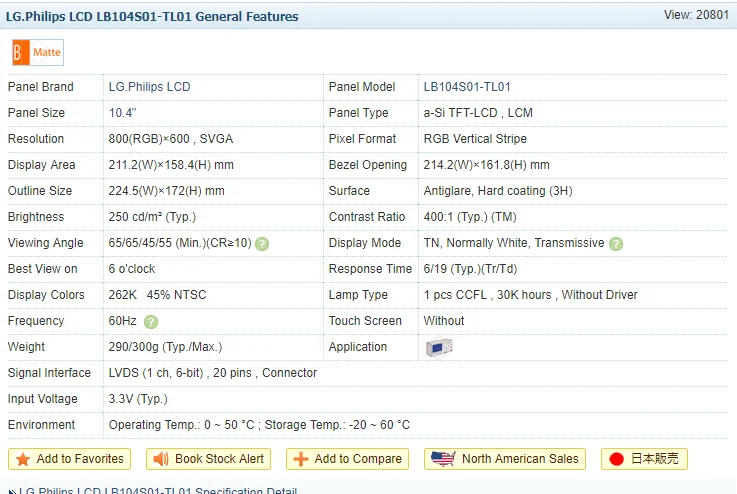This screenshot has width=737, height=494.
Task: Click brightness value 250 cd/m² (Typ.)
Action: pos(152,217)
